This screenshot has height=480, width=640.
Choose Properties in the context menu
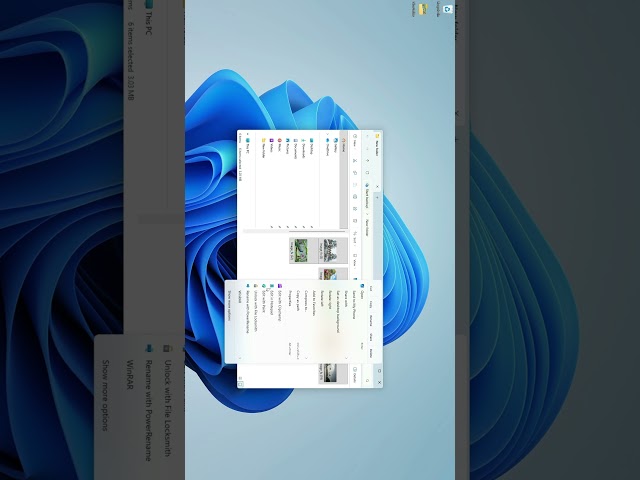[290, 321]
